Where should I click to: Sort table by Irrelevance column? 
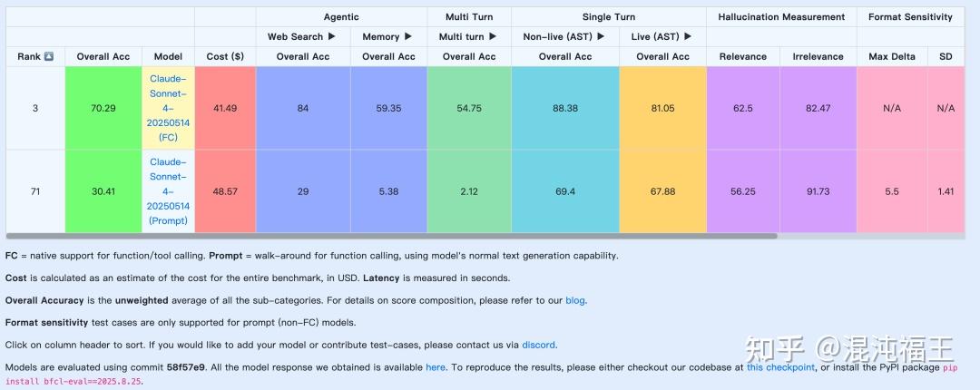click(818, 56)
